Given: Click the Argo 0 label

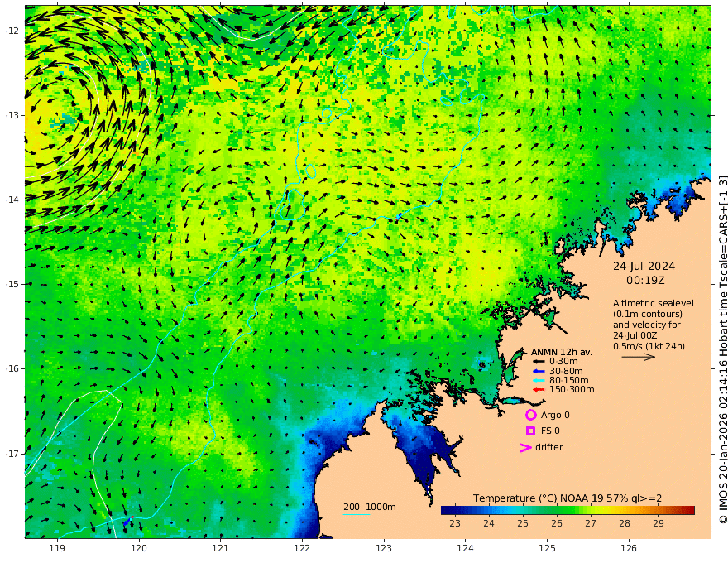Looking at the screenshot, I should coord(555,415).
